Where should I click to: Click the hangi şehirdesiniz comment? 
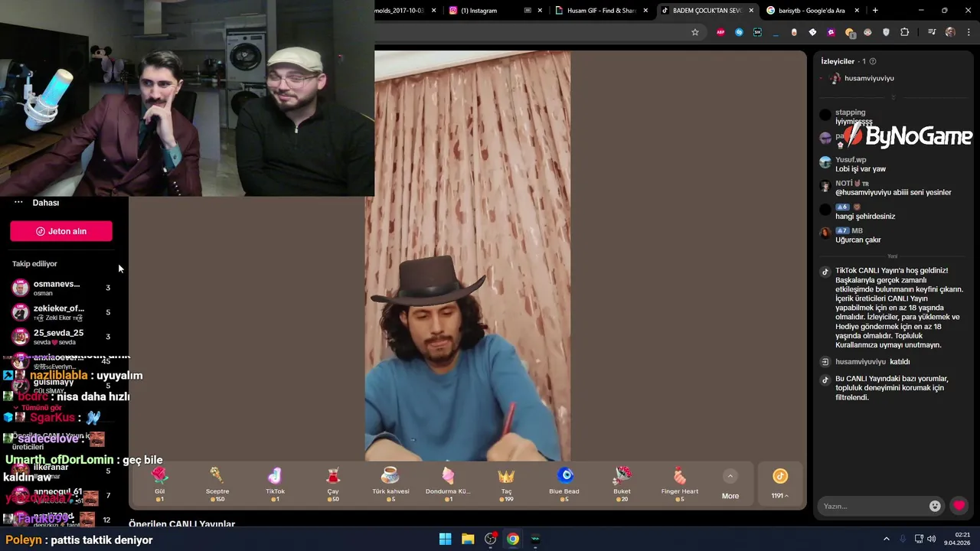tap(865, 217)
